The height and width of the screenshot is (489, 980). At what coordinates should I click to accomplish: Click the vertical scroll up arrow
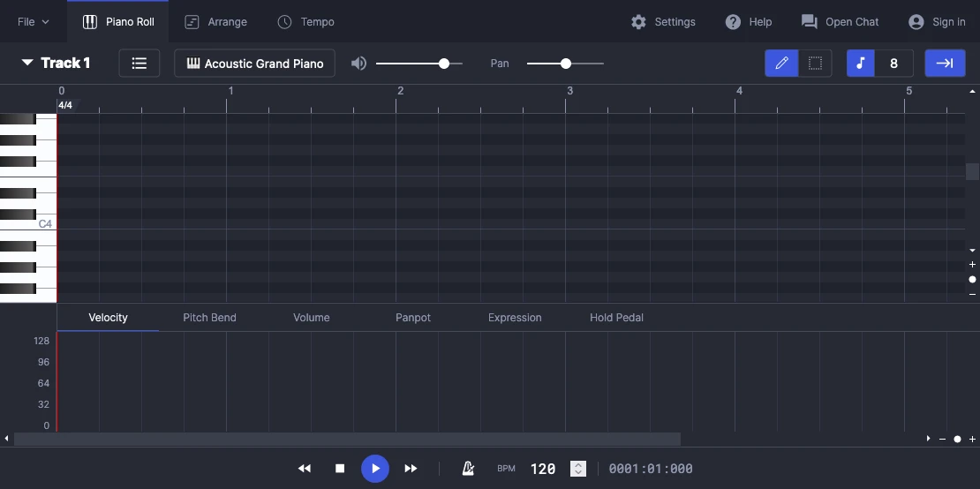tap(973, 91)
